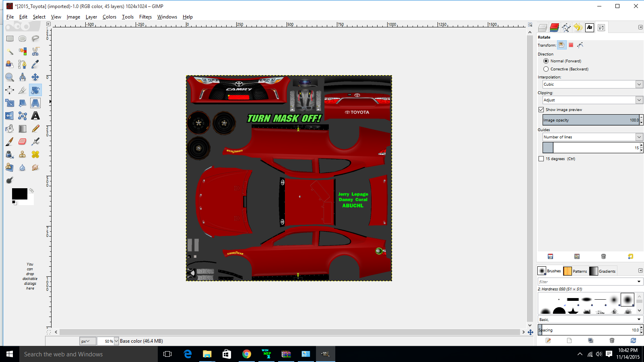
Task: Select the Ellipse Select tool
Action: click(23, 39)
